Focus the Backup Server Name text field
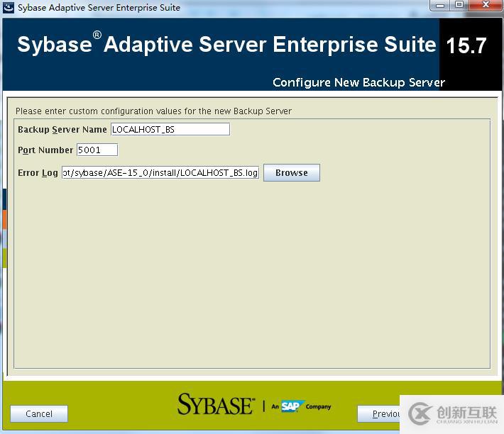The image size is (504, 434). (x=170, y=129)
